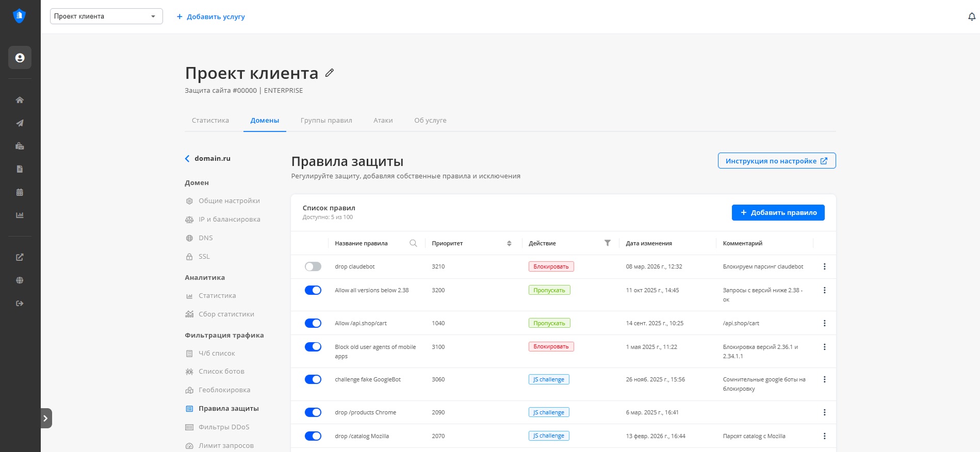Viewport: 980px width, 452px height.
Task: Open the Атаки tab
Action: 383,121
